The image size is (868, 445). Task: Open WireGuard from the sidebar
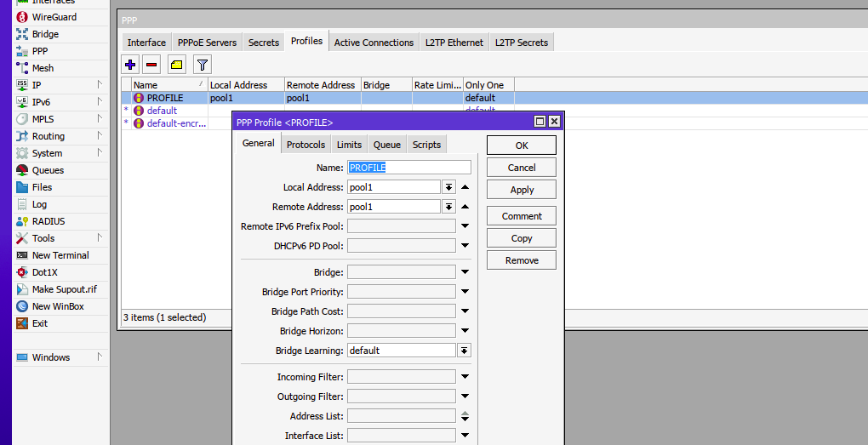point(54,17)
